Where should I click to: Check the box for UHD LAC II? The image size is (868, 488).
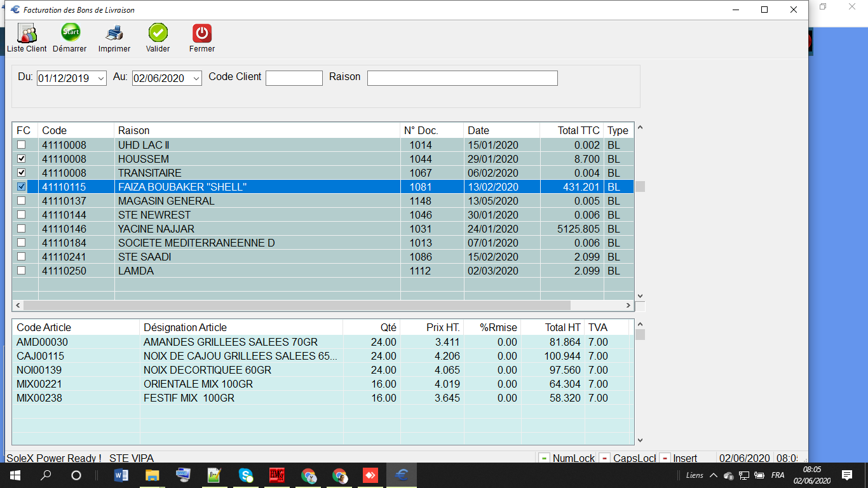point(22,145)
